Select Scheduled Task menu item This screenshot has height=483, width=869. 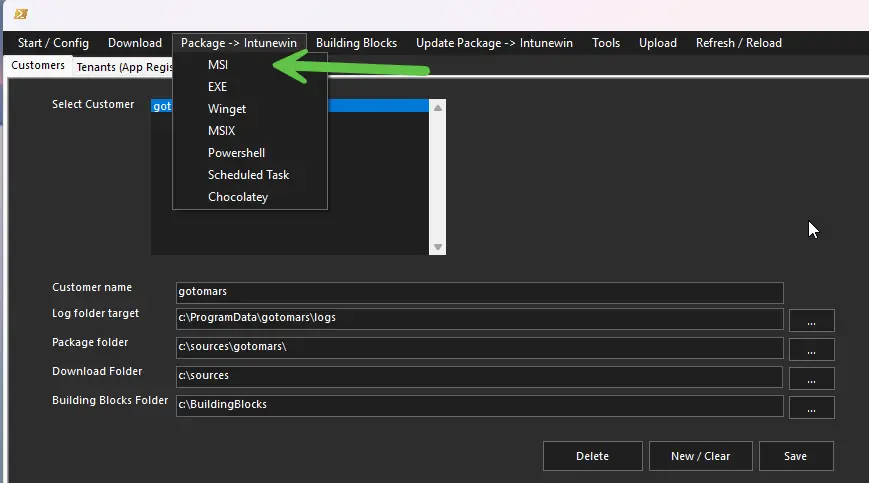[x=248, y=175]
